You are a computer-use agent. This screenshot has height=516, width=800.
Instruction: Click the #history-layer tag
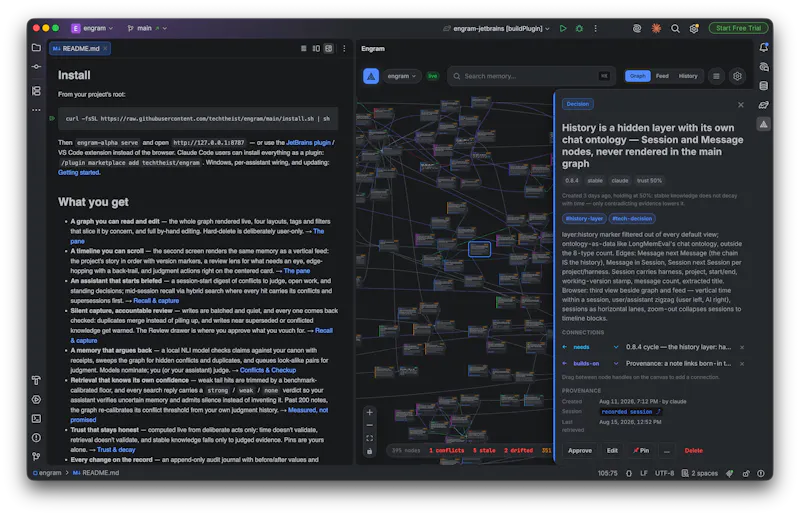[584, 218]
